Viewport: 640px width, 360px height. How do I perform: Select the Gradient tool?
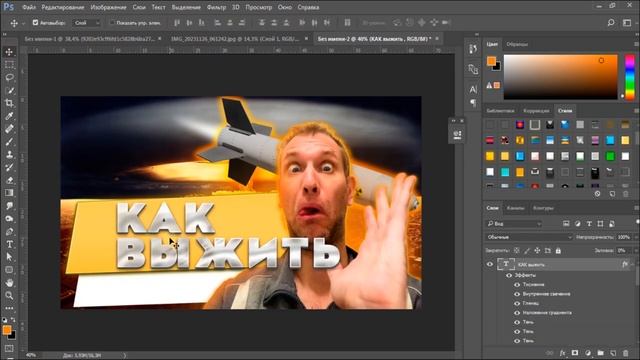click(x=9, y=193)
